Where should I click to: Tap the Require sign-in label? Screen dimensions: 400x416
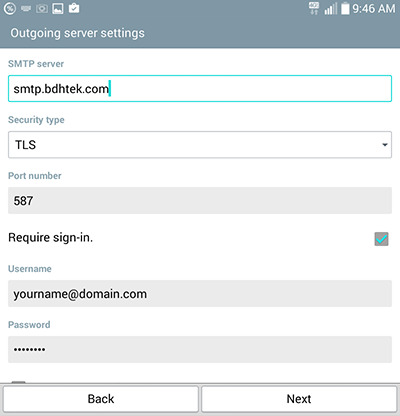tap(50, 238)
